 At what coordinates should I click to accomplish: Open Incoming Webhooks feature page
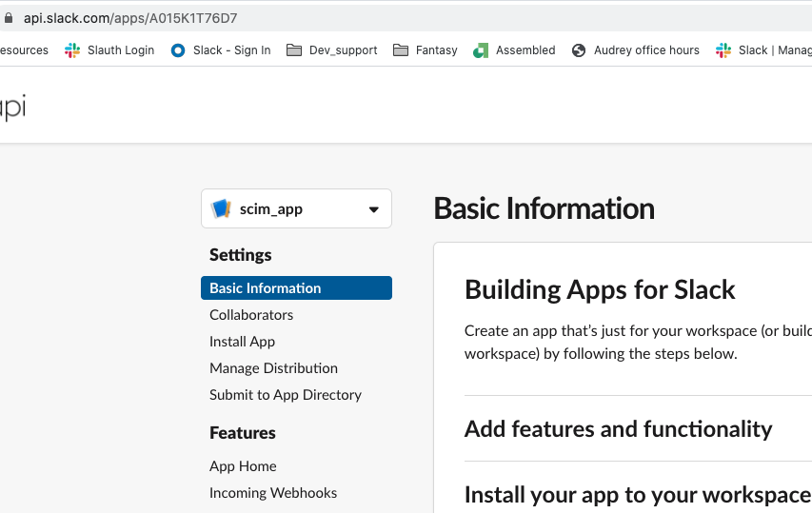[x=273, y=493]
